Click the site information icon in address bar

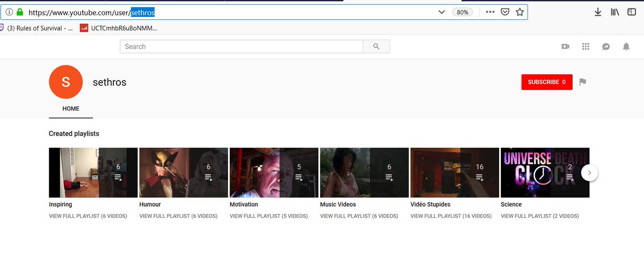click(9, 12)
